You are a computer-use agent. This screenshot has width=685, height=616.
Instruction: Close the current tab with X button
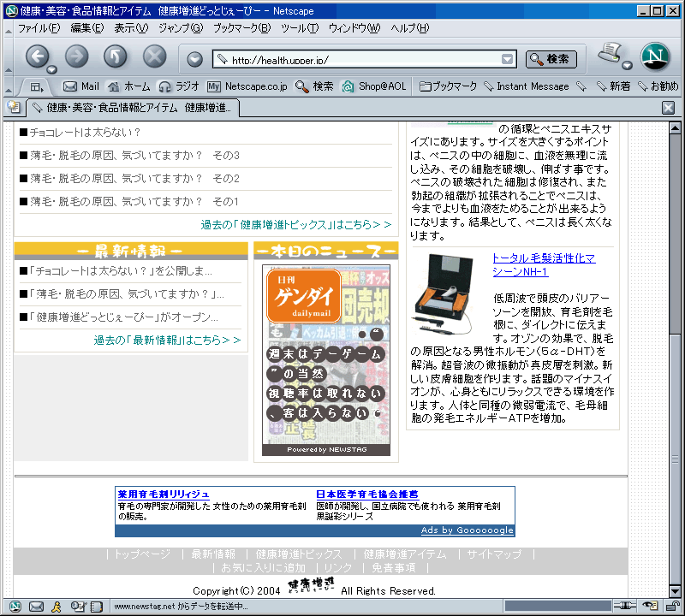click(668, 108)
